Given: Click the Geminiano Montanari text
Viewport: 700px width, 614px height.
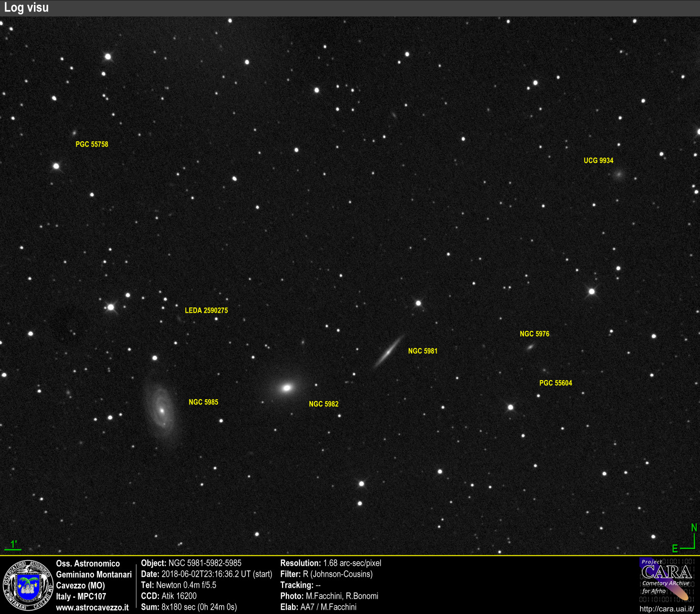Looking at the screenshot, I should point(94,575).
